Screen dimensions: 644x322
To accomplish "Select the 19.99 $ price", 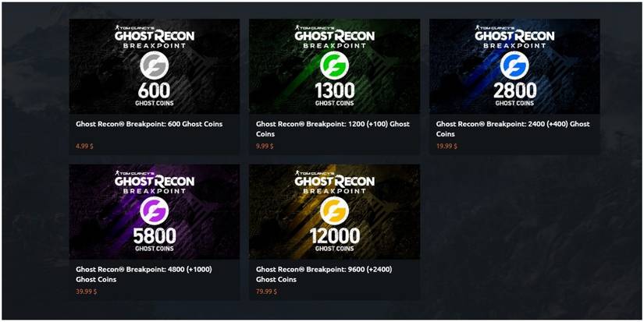I will coord(447,145).
